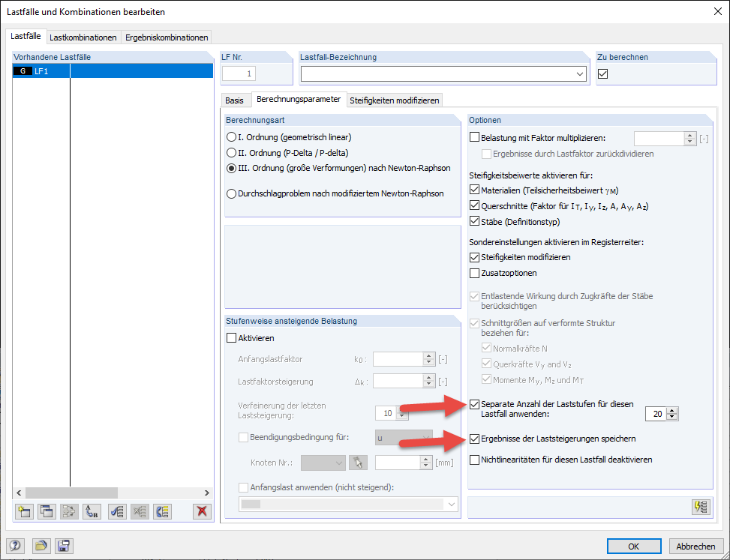Screen dimensions: 730x560
Task: Enable the Zusatzoptionen checkbox
Action: 474,273
